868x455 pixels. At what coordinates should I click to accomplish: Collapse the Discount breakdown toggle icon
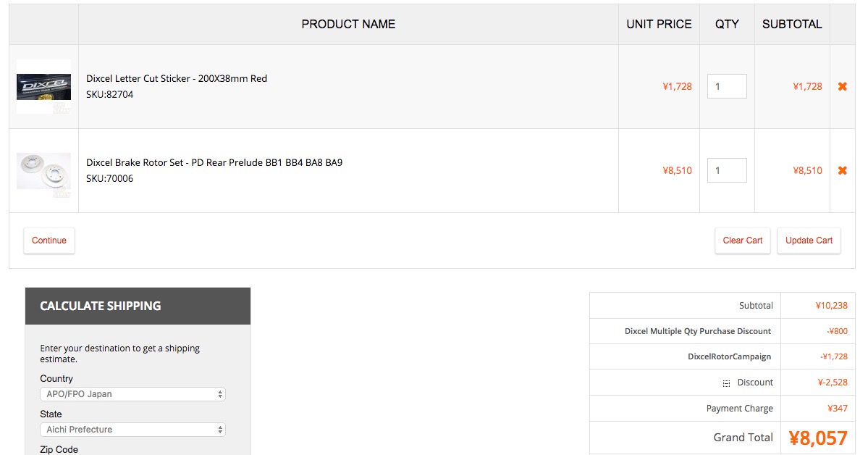coord(726,383)
